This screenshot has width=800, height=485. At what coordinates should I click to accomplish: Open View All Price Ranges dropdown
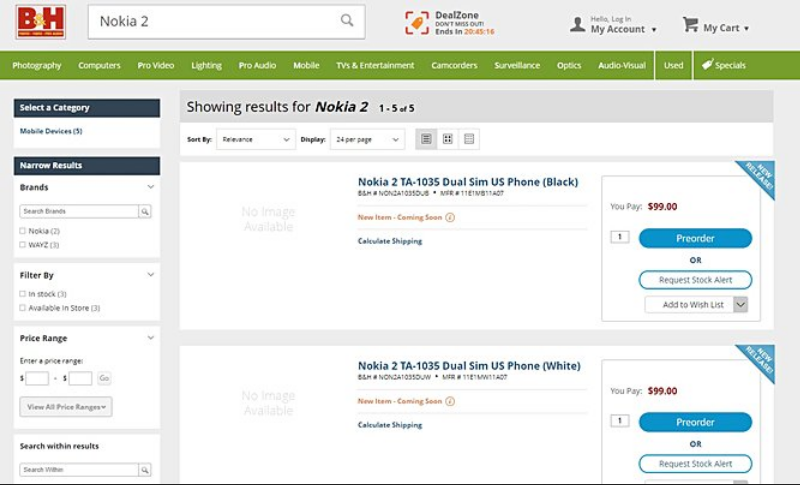(66, 407)
